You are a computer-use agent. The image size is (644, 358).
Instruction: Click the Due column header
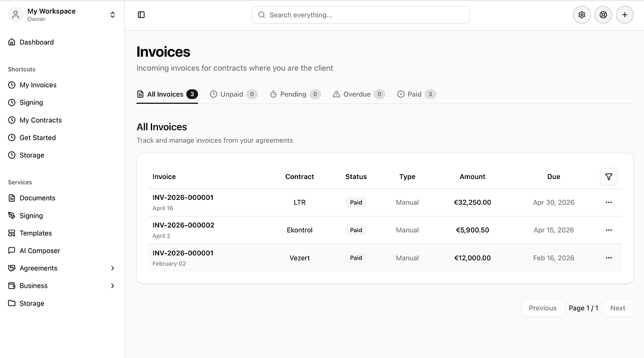[x=553, y=177]
